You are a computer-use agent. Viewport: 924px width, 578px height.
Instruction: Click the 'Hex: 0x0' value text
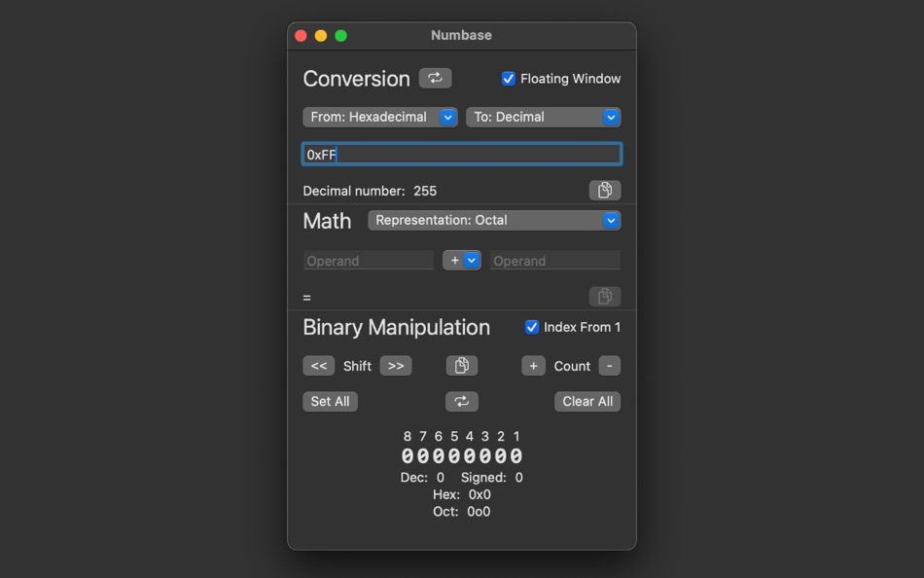461,494
